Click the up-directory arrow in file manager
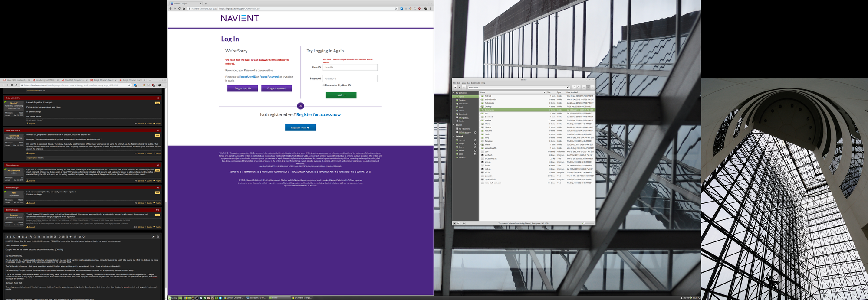The width and height of the screenshot is (868, 300). [464, 88]
